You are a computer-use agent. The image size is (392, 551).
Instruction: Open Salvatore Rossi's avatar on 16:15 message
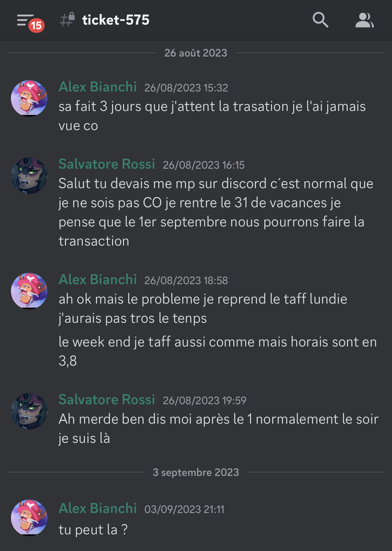[x=29, y=175]
